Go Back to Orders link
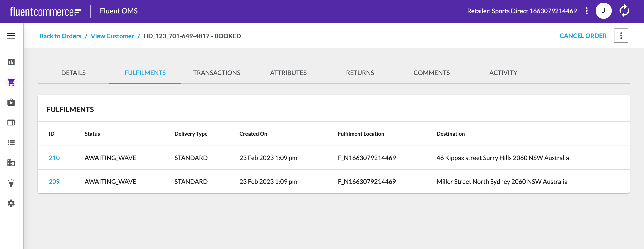Image resolution: width=644 pixels, height=249 pixels. point(60,36)
